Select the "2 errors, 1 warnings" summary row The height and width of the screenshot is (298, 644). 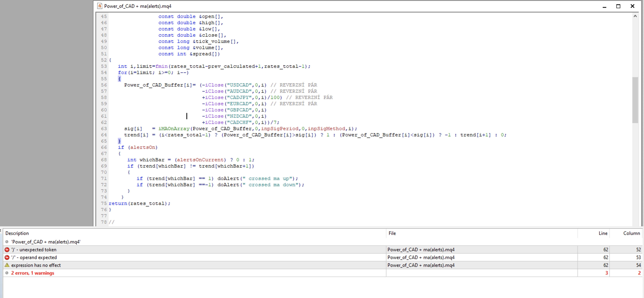[x=32, y=273]
